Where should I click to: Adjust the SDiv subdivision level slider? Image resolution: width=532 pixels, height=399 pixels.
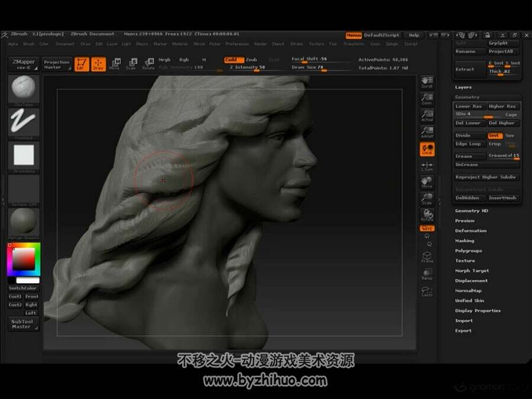479,114
